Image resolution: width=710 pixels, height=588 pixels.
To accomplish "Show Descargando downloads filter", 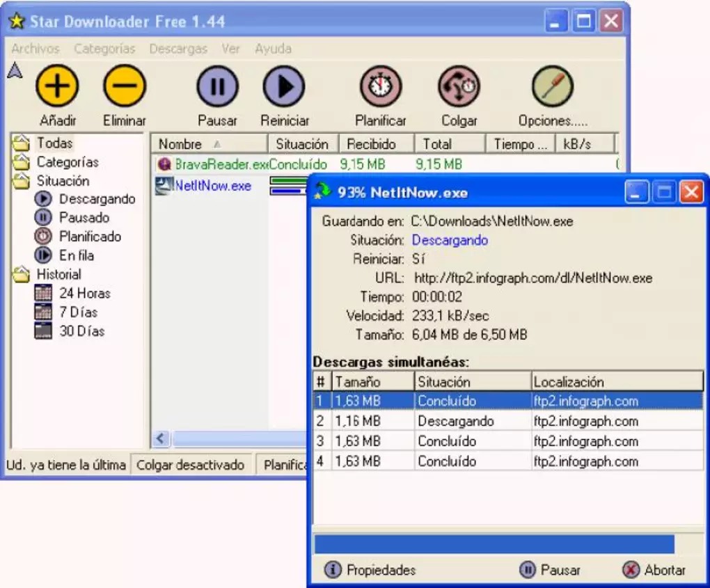I will coord(85,199).
